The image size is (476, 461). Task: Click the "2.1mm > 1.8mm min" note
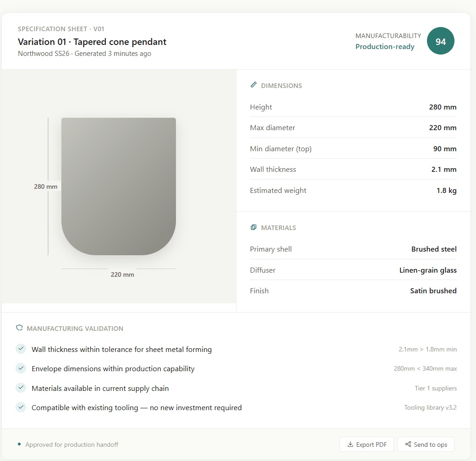point(427,349)
